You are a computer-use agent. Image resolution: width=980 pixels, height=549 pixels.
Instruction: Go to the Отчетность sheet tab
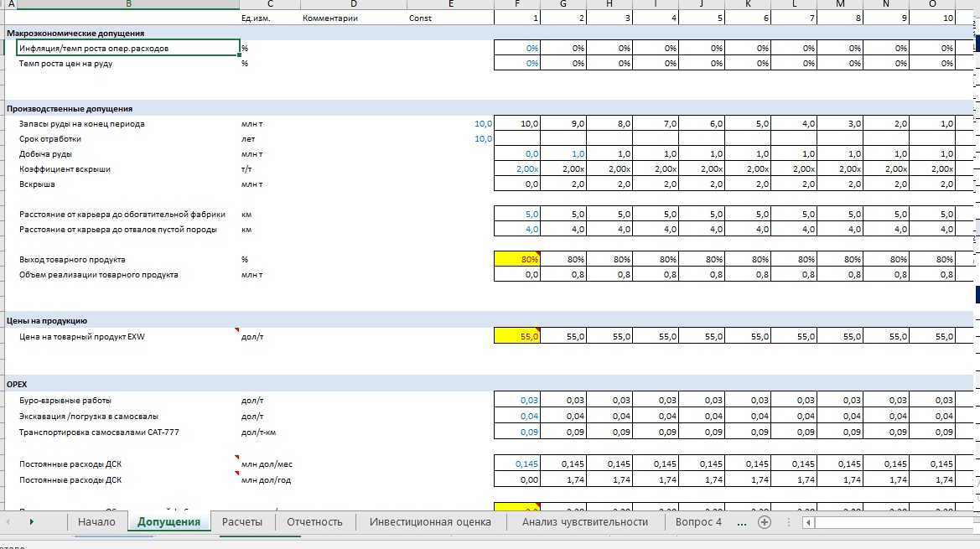314,522
